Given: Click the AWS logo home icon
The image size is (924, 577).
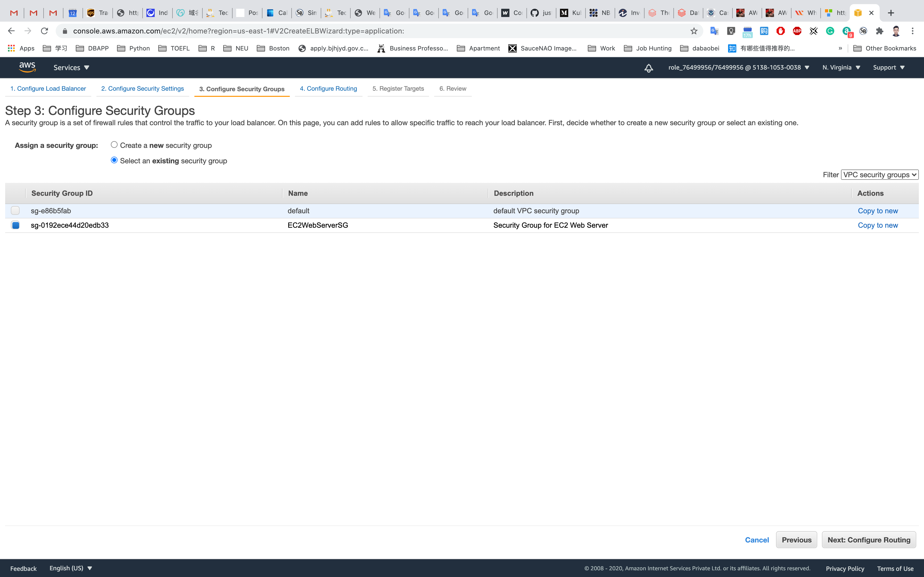Looking at the screenshot, I should 27,67.
